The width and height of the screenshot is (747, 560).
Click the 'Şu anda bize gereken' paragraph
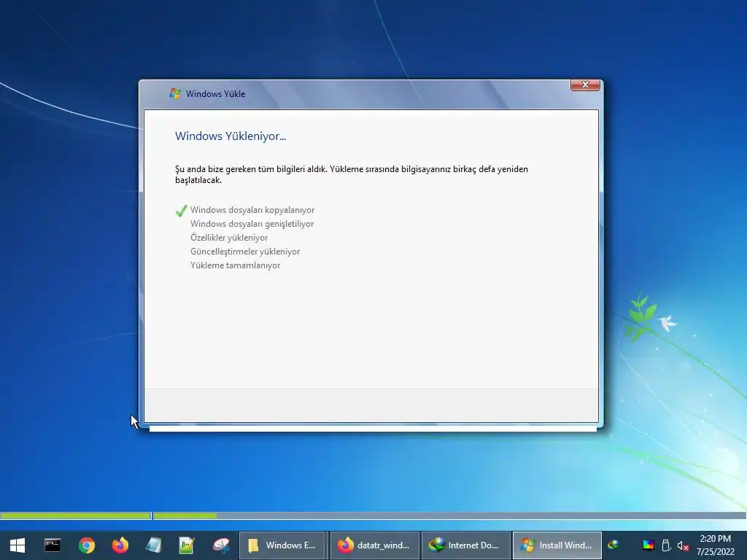coord(352,174)
